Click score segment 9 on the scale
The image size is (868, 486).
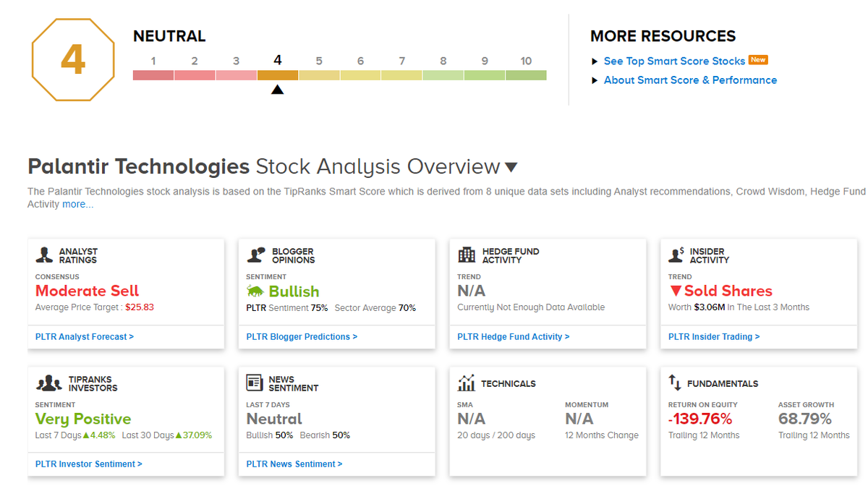(x=485, y=75)
